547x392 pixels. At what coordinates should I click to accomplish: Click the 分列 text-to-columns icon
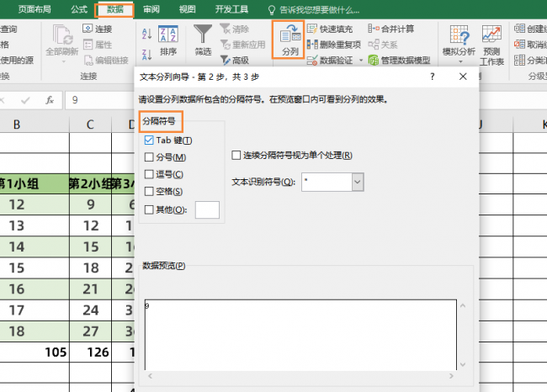tap(289, 34)
